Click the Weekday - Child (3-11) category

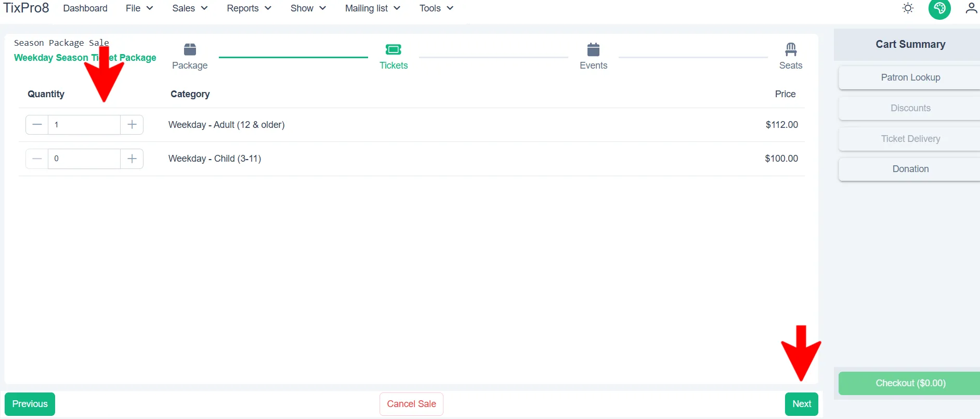tap(215, 159)
